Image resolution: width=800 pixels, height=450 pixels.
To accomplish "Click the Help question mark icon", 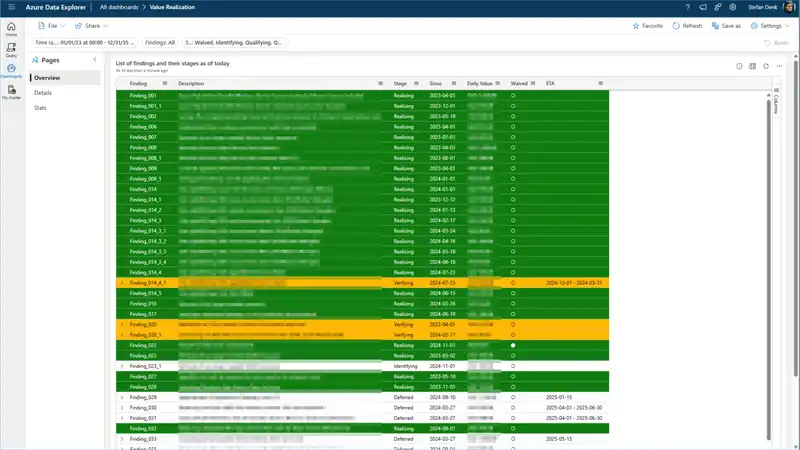I will (x=688, y=7).
